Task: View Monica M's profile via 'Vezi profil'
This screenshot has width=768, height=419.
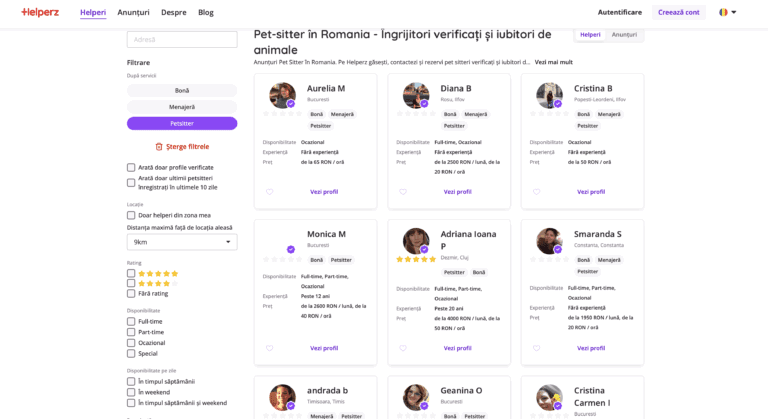Action: (324, 348)
